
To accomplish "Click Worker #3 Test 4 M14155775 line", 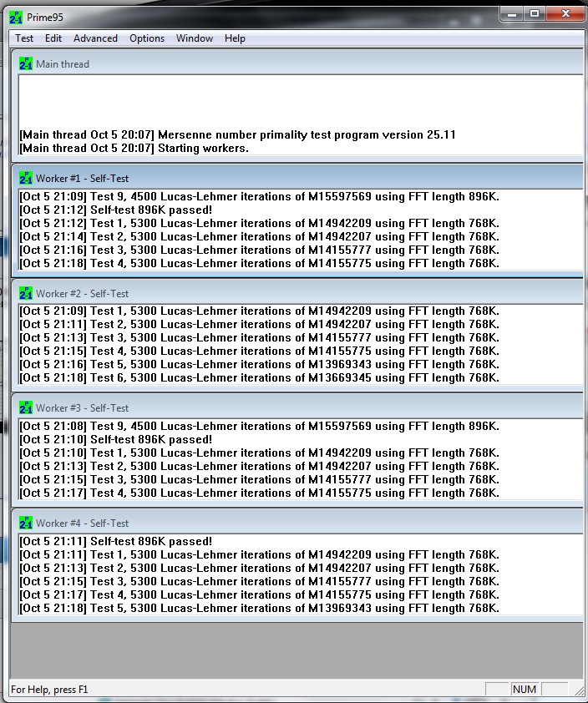I will tap(259, 493).
